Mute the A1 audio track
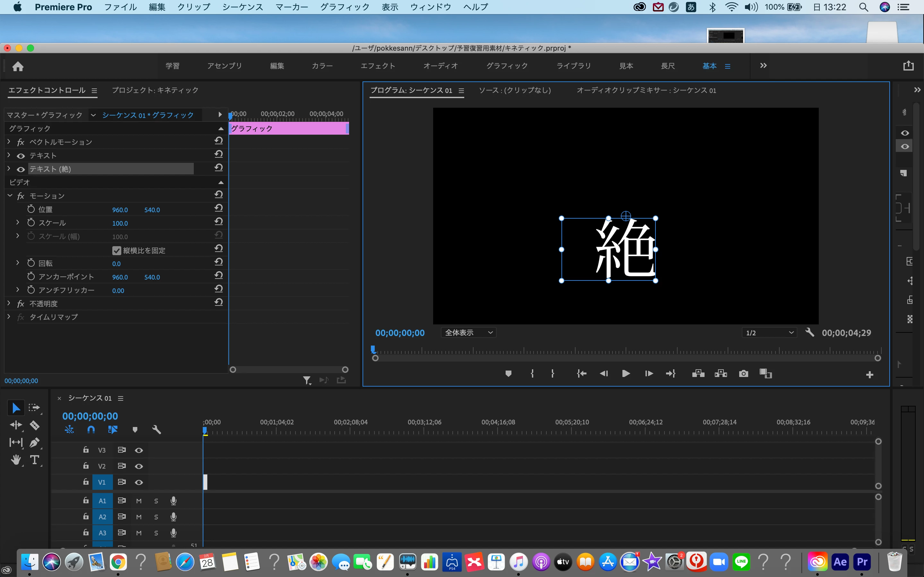Image resolution: width=924 pixels, height=577 pixels. coord(139,501)
